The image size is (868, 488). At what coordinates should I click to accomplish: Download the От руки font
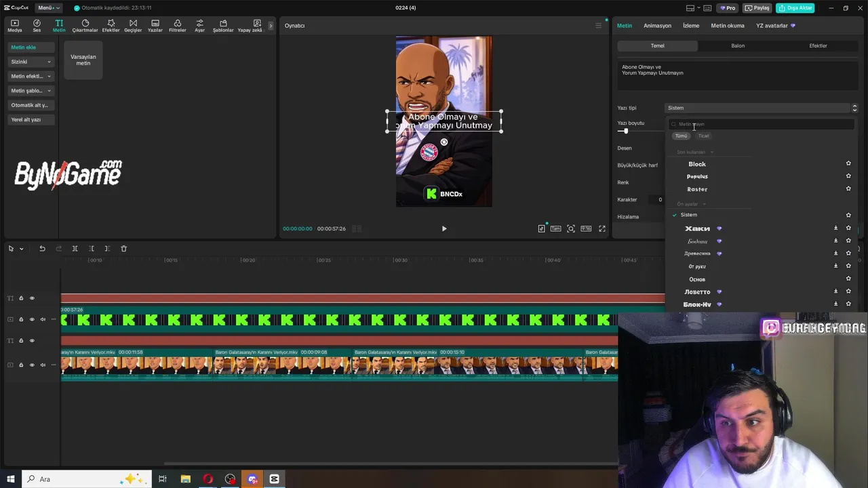click(835, 266)
